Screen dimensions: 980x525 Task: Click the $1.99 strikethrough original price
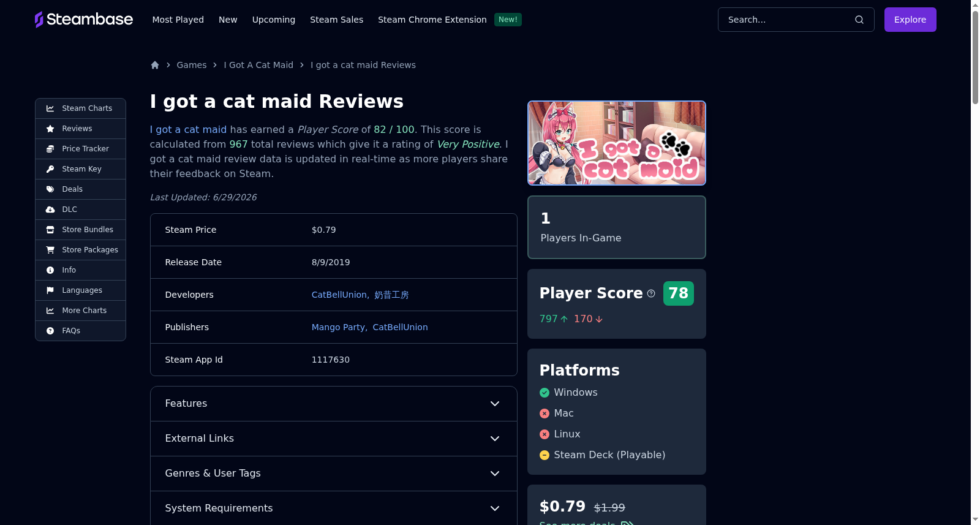point(609,508)
